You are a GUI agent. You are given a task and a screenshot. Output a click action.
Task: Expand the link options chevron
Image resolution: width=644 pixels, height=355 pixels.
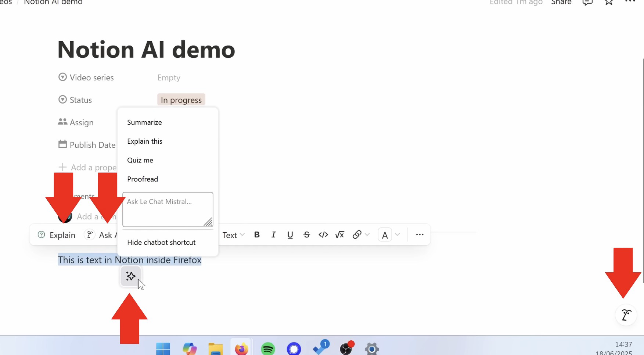coord(367,234)
